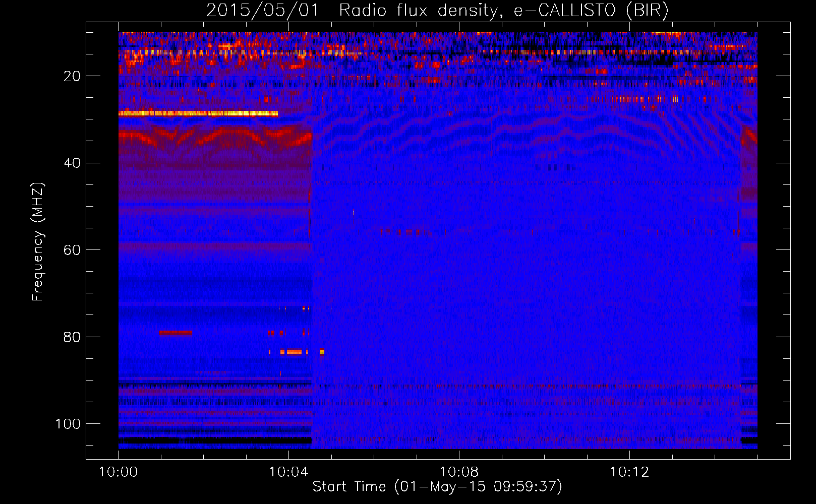Click the orange burst near 83 MHz
The image size is (816, 504).
pyautogui.click(x=294, y=351)
